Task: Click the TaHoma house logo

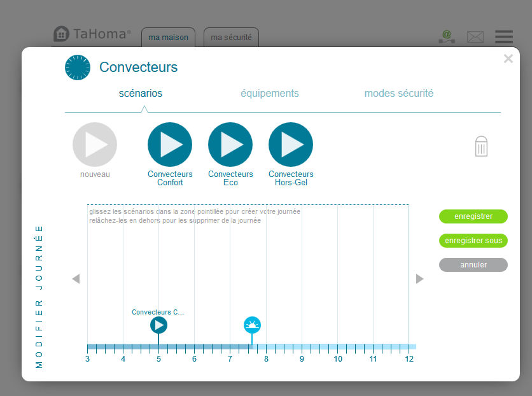Action: pyautogui.click(x=62, y=34)
